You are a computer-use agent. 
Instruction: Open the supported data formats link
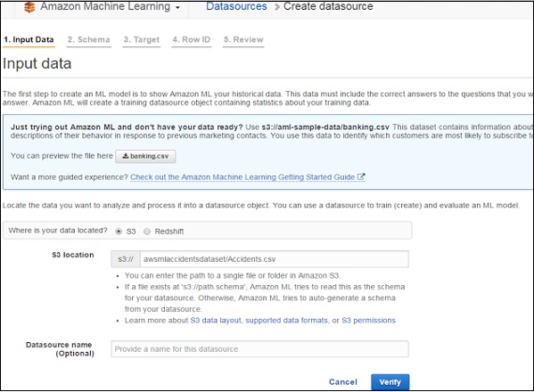pyautogui.click(x=286, y=321)
